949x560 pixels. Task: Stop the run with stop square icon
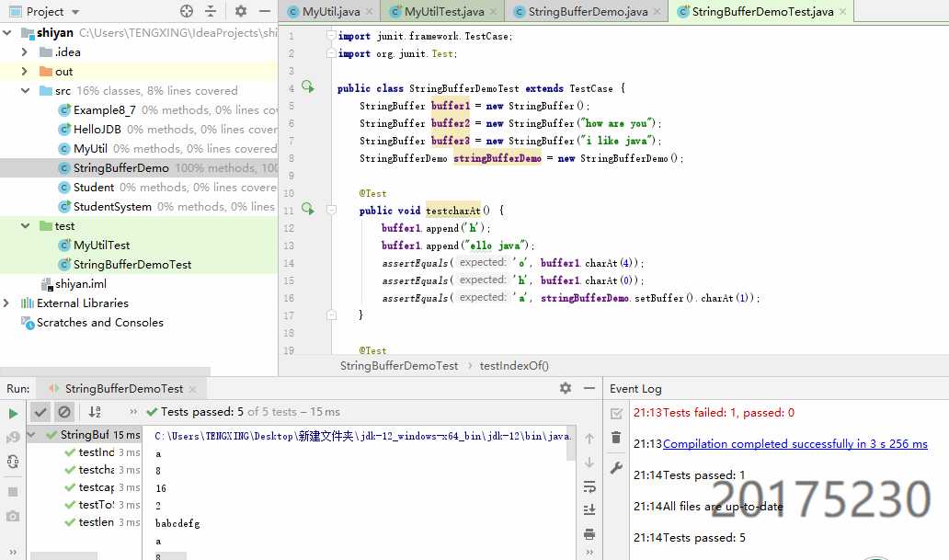(x=13, y=492)
